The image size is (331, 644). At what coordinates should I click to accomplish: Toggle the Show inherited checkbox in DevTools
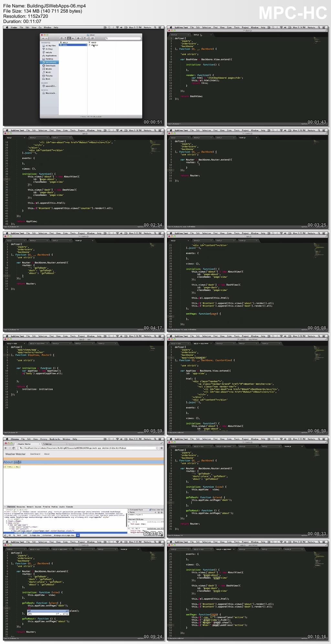[150, 510]
